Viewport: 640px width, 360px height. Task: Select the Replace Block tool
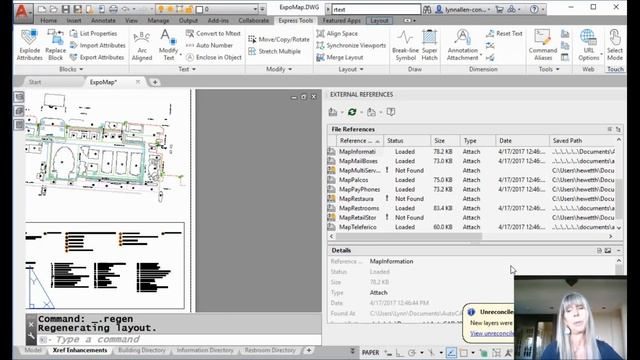click(x=56, y=45)
